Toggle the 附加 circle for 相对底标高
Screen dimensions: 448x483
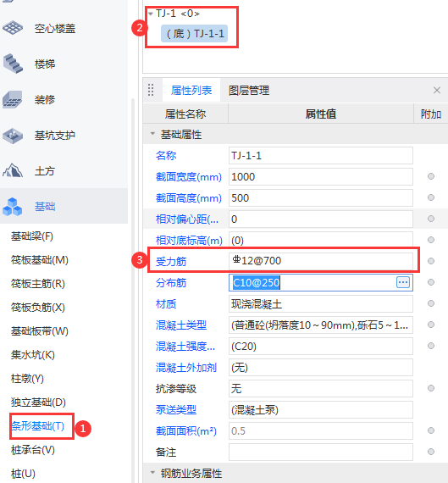point(431,240)
